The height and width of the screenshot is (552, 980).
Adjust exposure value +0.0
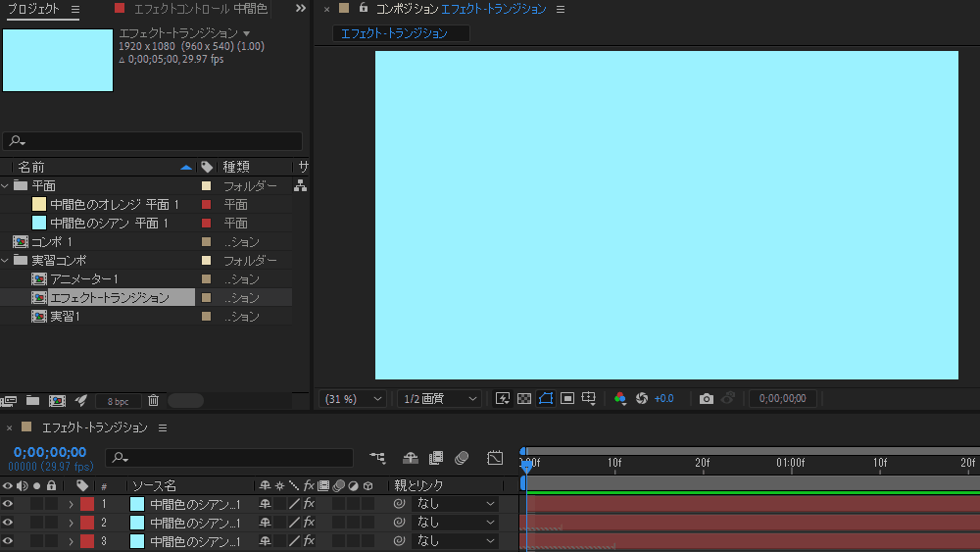[663, 398]
